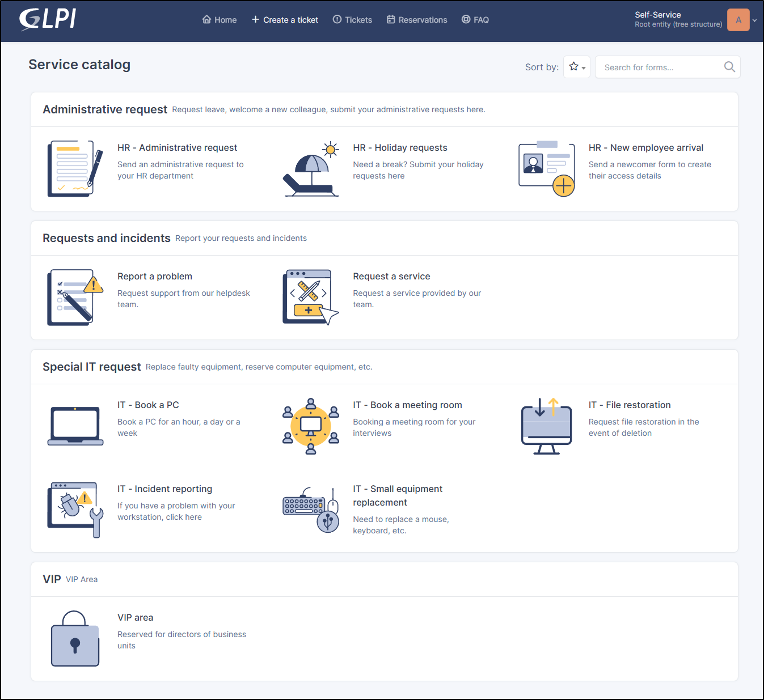Image resolution: width=764 pixels, height=700 pixels.
Task: Open the Sort by star dropdown
Action: [x=576, y=67]
